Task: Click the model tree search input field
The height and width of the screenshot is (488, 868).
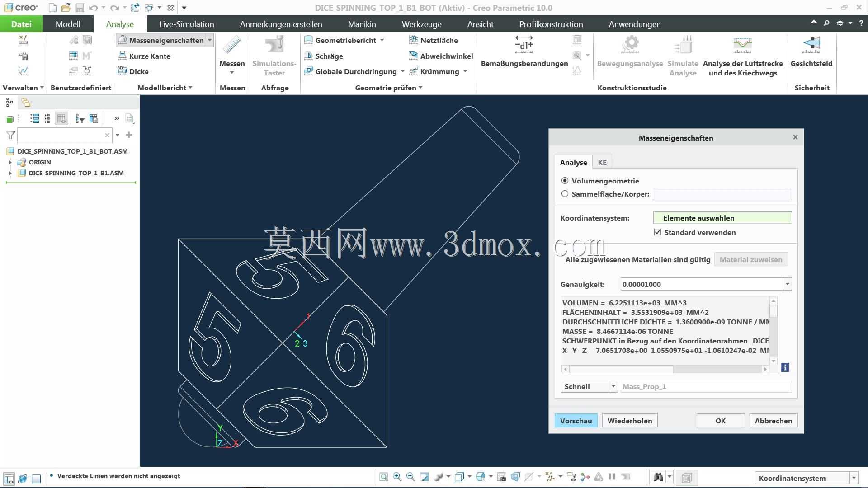Action: (x=64, y=135)
